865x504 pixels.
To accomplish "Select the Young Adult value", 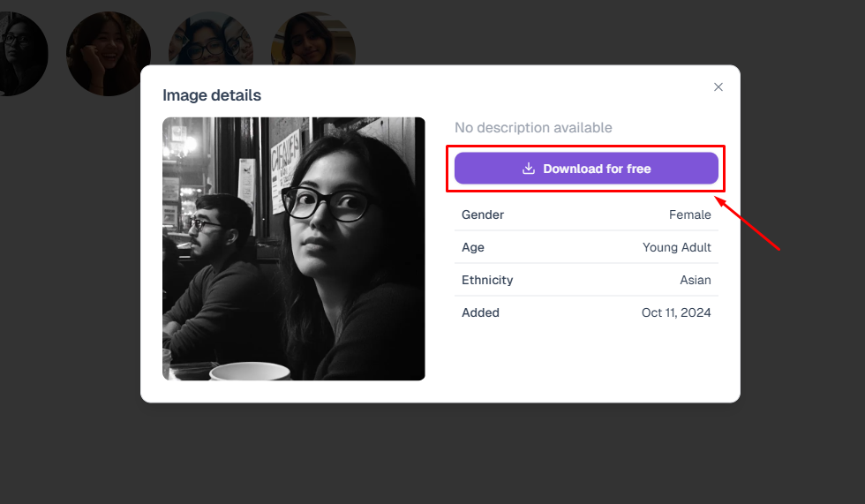I will [x=676, y=247].
